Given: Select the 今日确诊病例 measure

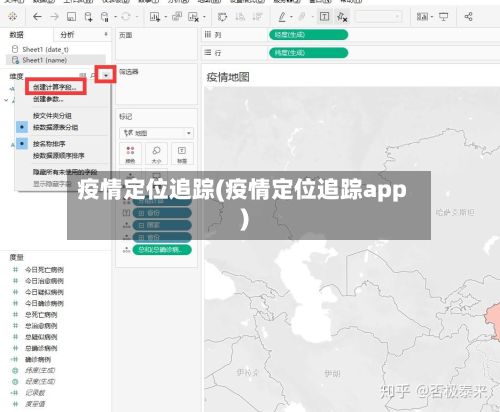Looking at the screenshot, I should coord(44,303).
